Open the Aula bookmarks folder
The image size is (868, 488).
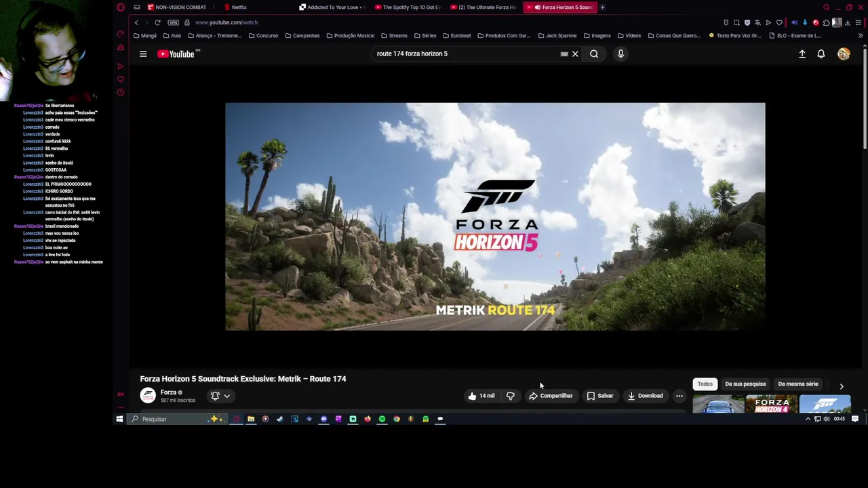(172, 35)
